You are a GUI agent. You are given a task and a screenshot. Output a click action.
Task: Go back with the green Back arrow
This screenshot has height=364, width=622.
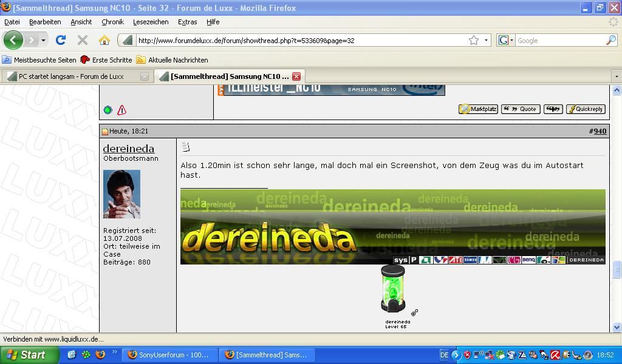(x=13, y=40)
